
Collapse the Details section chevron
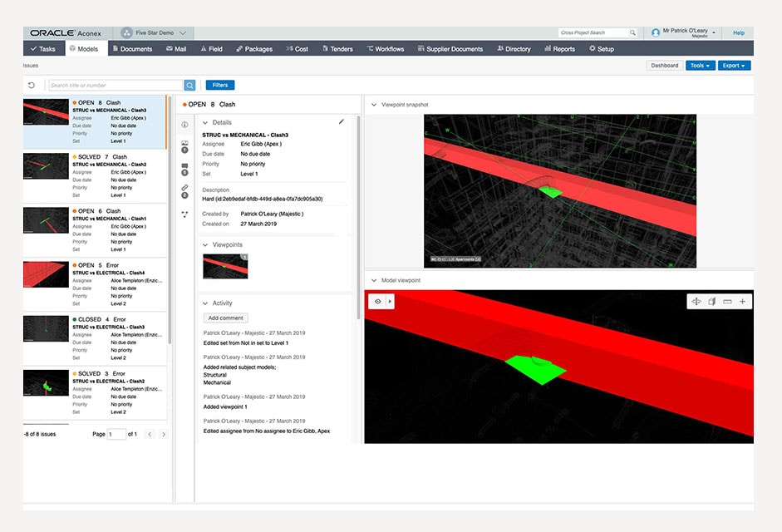click(x=205, y=122)
